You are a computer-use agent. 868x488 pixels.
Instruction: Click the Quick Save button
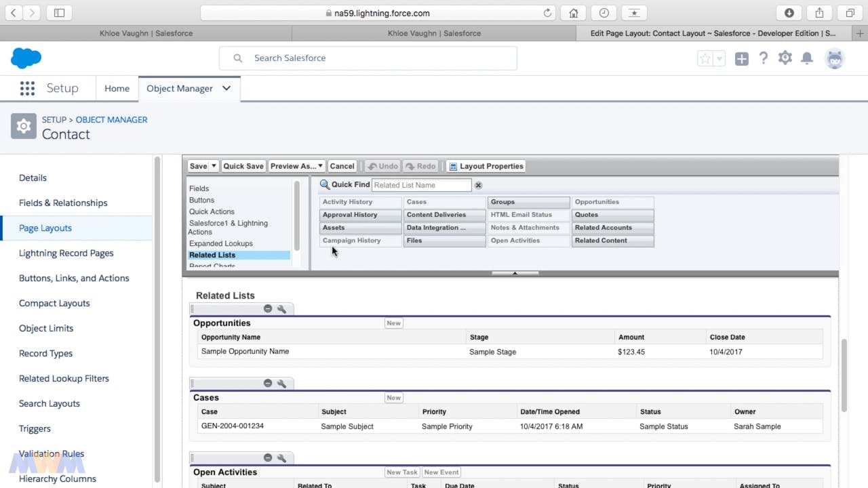click(243, 166)
